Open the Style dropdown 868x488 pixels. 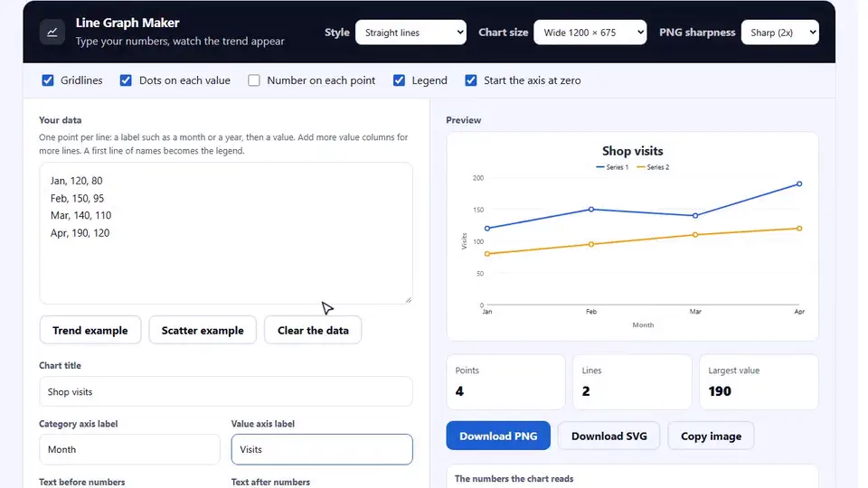click(410, 33)
